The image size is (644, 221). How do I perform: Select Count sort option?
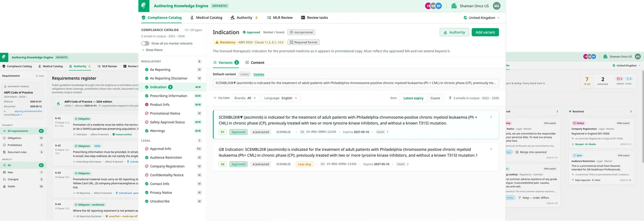click(435, 98)
